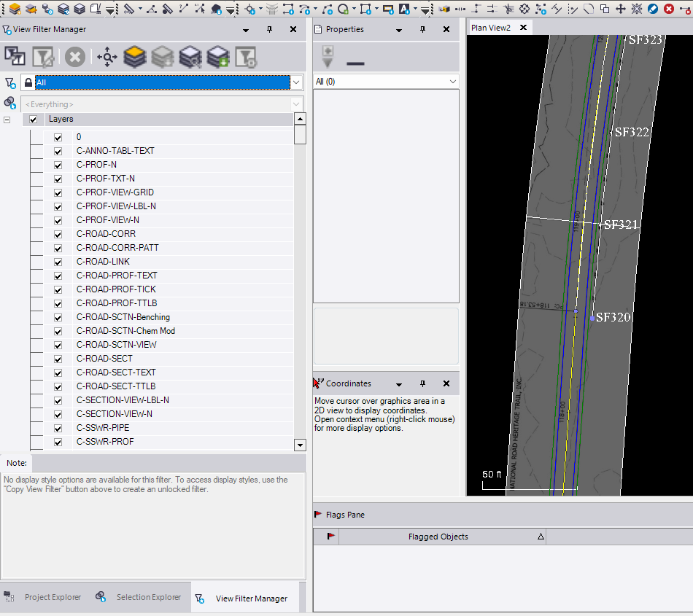The height and width of the screenshot is (616, 693).
Task: Click the red circle X icon in top toolbar
Action: (669, 9)
